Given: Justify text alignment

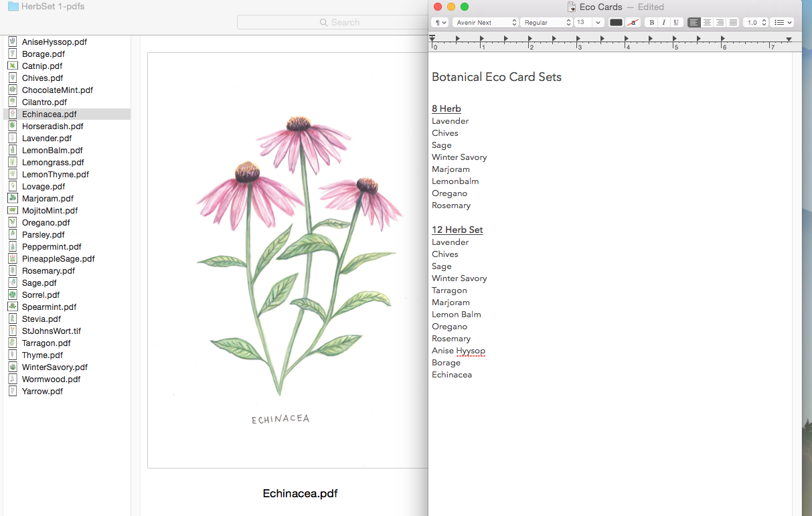Looking at the screenshot, I should (x=733, y=23).
